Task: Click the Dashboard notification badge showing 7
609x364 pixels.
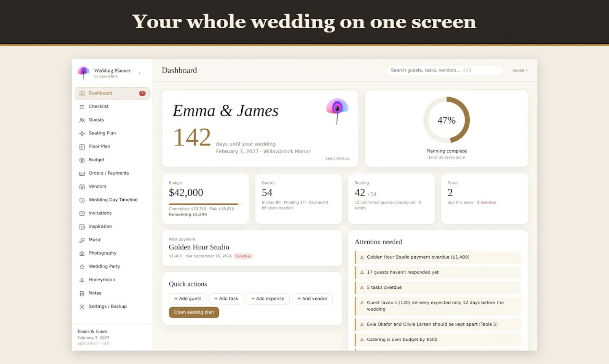Action: [x=142, y=94]
